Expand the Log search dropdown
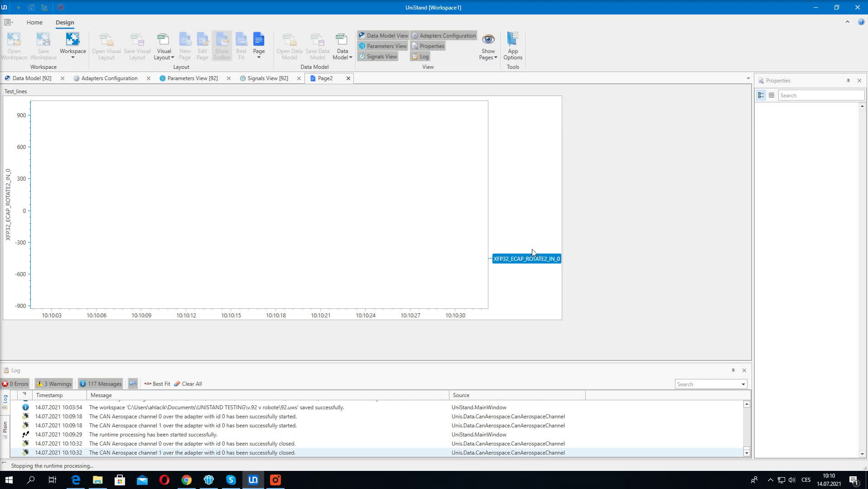Image resolution: width=868 pixels, height=489 pixels. click(743, 384)
